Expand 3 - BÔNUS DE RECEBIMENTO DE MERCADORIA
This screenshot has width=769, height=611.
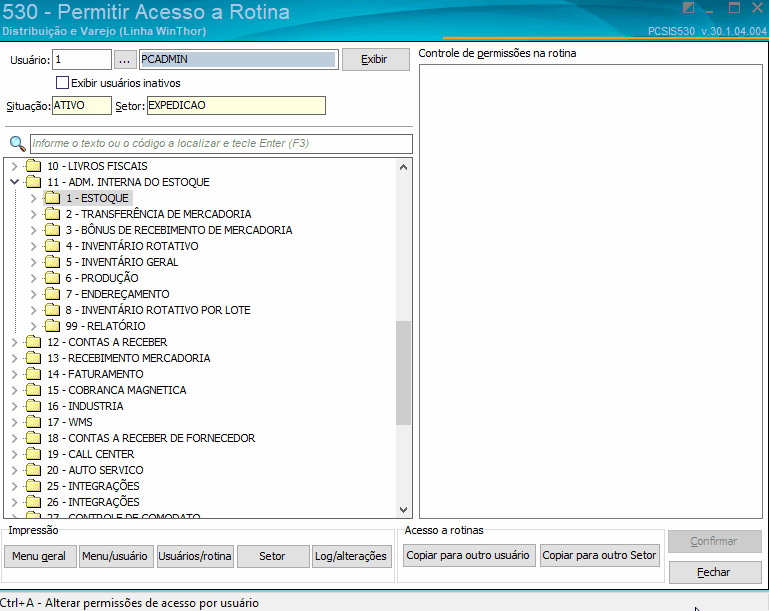point(33,230)
